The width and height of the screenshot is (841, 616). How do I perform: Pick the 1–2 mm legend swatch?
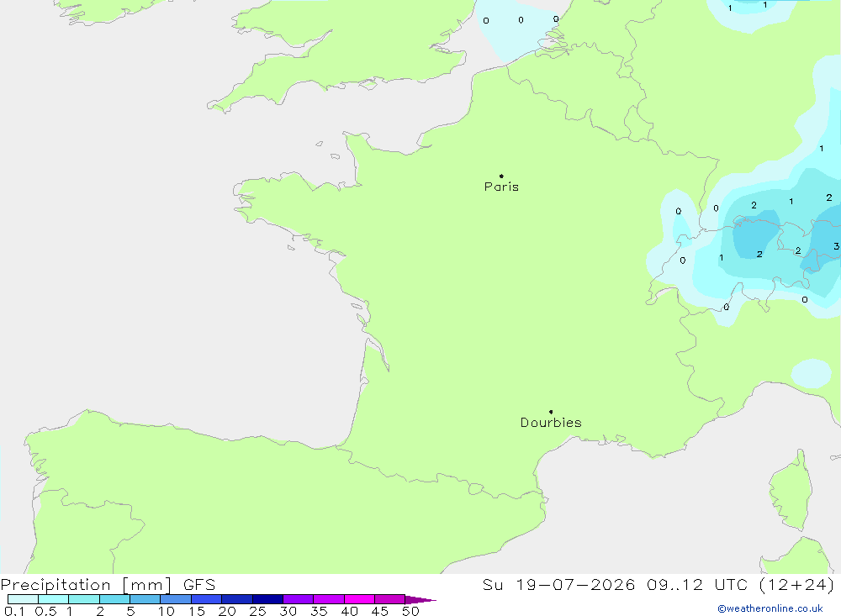tap(84, 599)
